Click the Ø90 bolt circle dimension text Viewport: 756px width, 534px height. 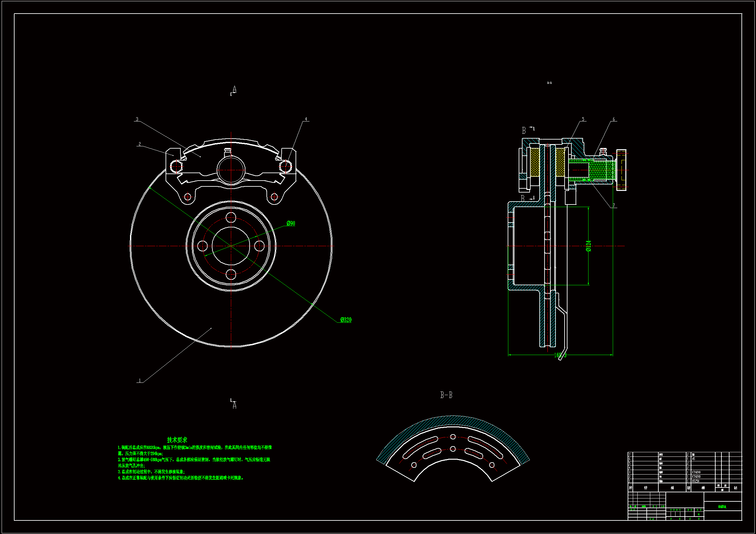pos(291,224)
